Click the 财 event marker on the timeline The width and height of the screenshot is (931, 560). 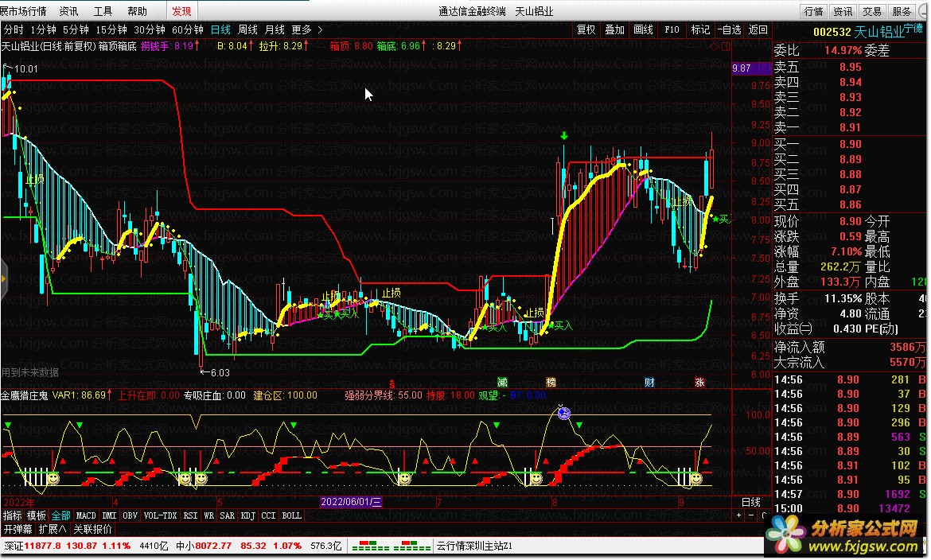pyautogui.click(x=649, y=383)
